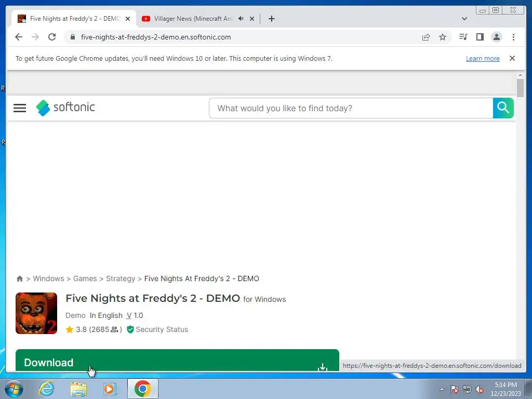532x399 pixels.
Task: Launch Internet Explorer from taskbar
Action: point(46,389)
